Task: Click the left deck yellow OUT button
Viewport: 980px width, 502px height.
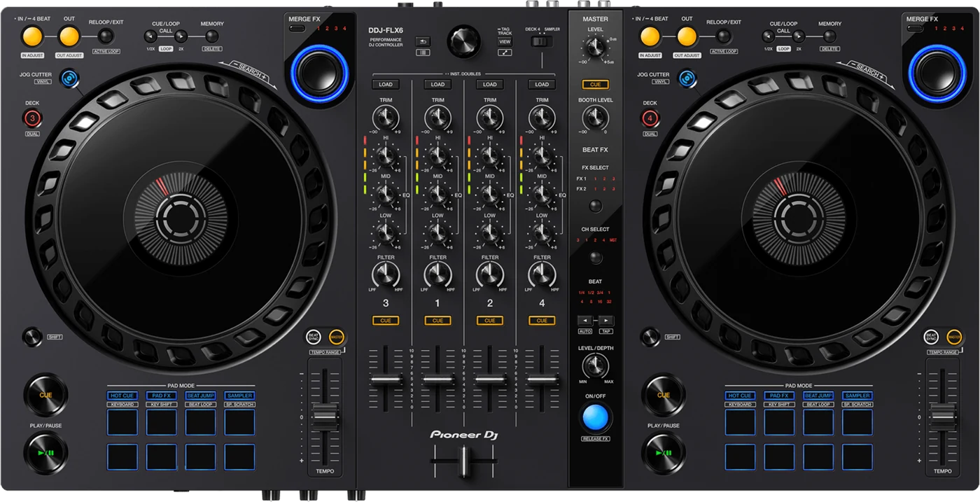Action: coord(69,36)
